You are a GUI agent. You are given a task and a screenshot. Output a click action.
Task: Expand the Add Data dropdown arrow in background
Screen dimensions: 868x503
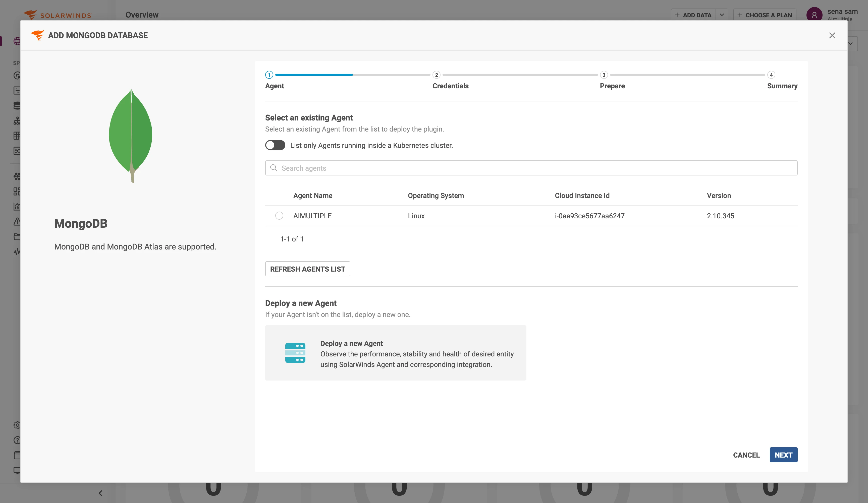point(722,15)
